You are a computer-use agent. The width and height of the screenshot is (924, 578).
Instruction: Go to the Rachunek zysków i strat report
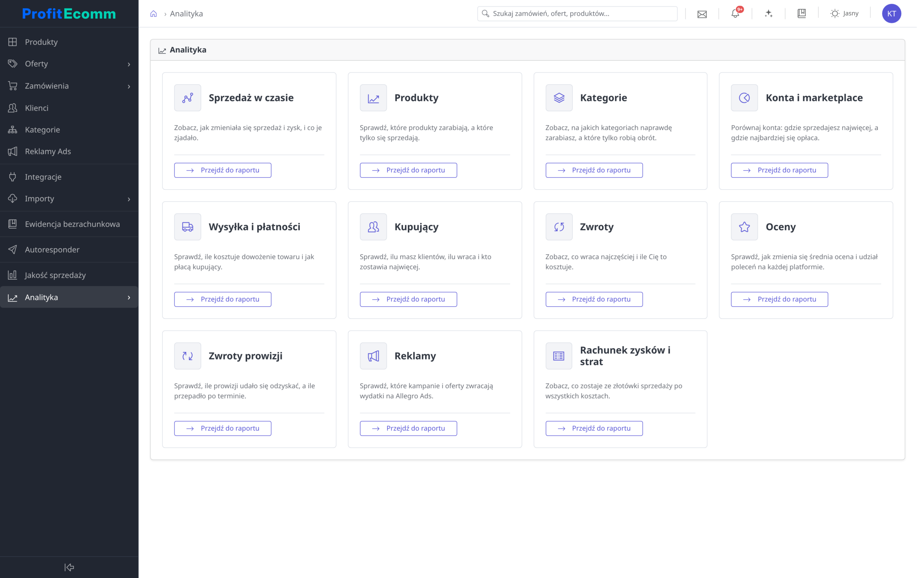click(x=594, y=428)
